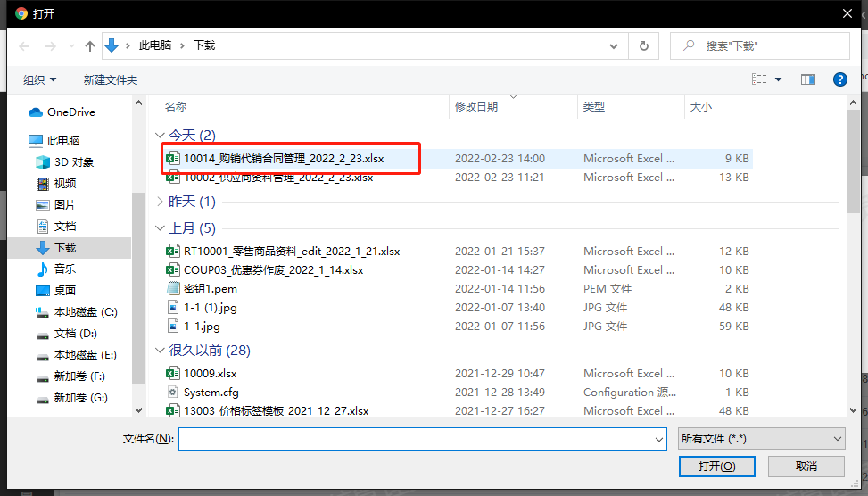Open view options dropdown arrow
The width and height of the screenshot is (868, 496).
[778, 79]
